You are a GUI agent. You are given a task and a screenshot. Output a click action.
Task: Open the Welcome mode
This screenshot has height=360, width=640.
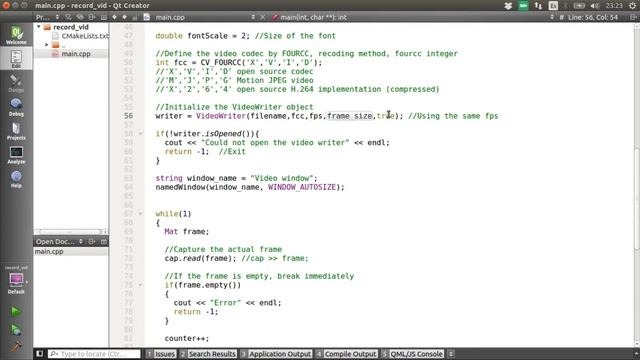point(16,35)
